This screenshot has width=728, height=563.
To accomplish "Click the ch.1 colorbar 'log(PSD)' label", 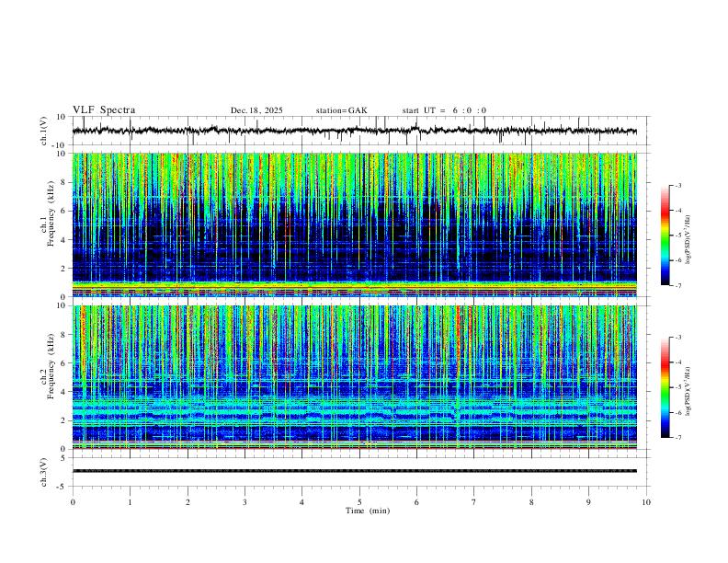I will tap(688, 239).
